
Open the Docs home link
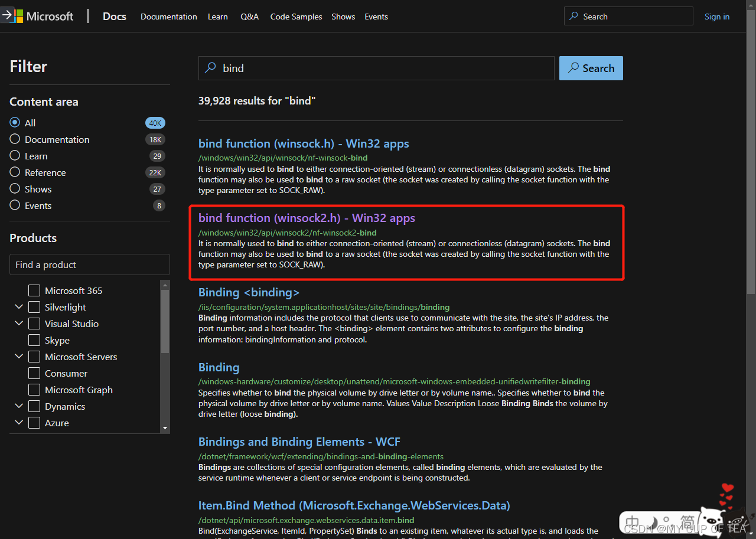point(115,17)
